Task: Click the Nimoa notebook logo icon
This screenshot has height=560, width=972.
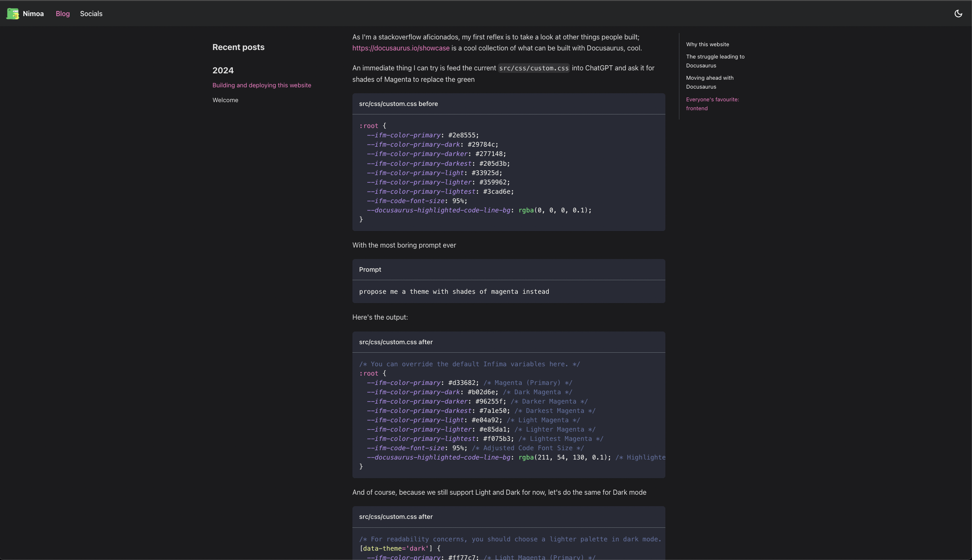Action: point(12,13)
